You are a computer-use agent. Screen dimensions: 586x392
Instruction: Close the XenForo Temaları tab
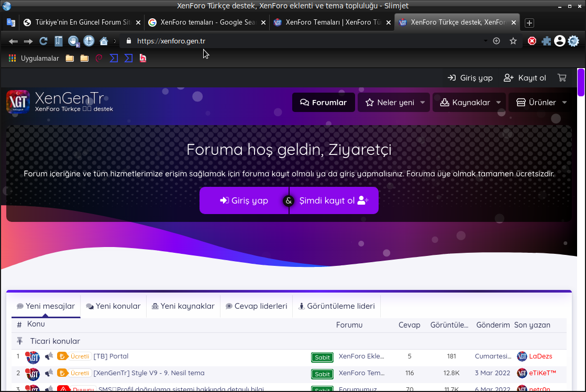(x=389, y=23)
